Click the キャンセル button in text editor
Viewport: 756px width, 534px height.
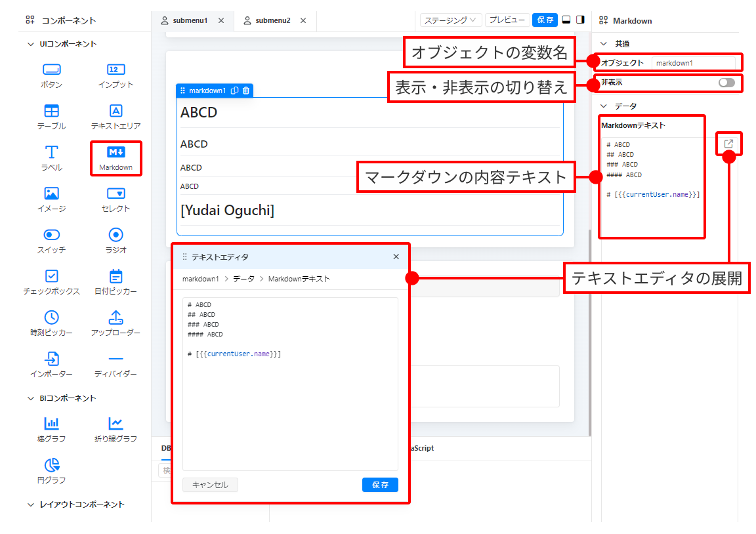click(210, 485)
